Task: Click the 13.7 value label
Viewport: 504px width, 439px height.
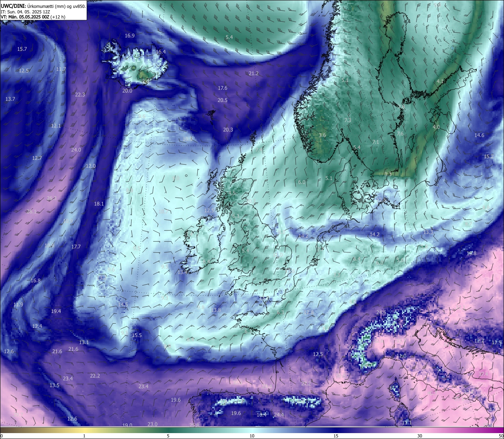Action: 10,99
